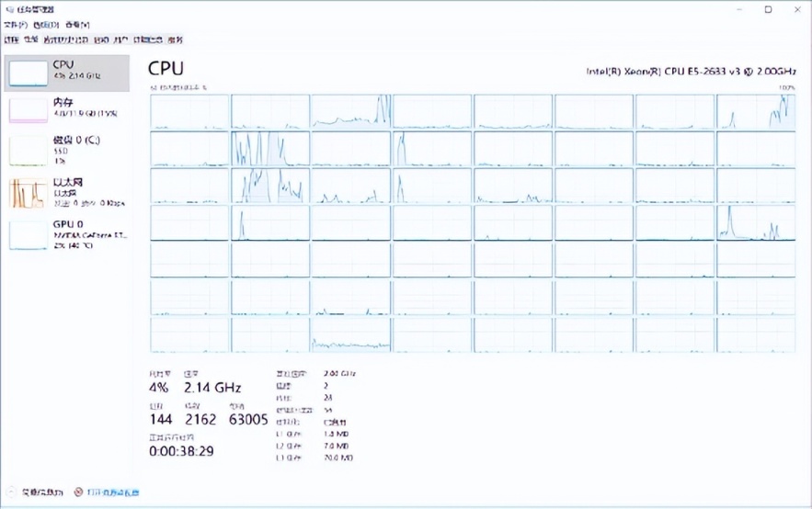Select CPU in the performance sidebar

67,73
